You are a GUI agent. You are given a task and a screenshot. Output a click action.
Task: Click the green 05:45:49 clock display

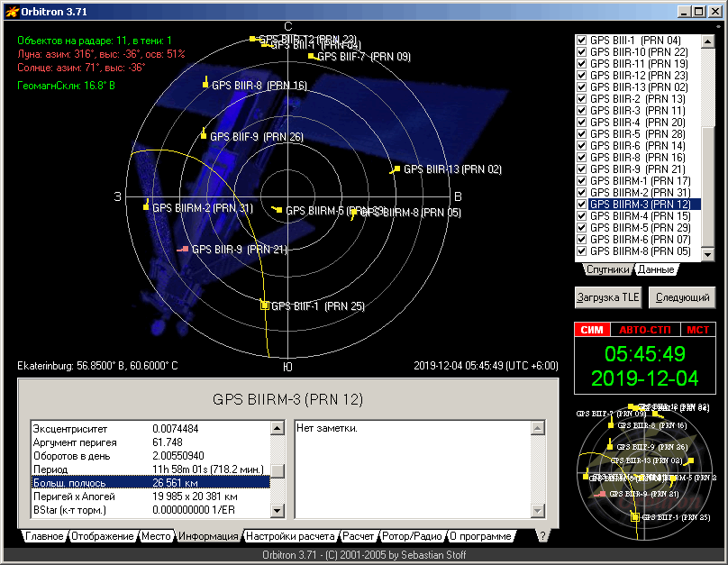tap(645, 354)
